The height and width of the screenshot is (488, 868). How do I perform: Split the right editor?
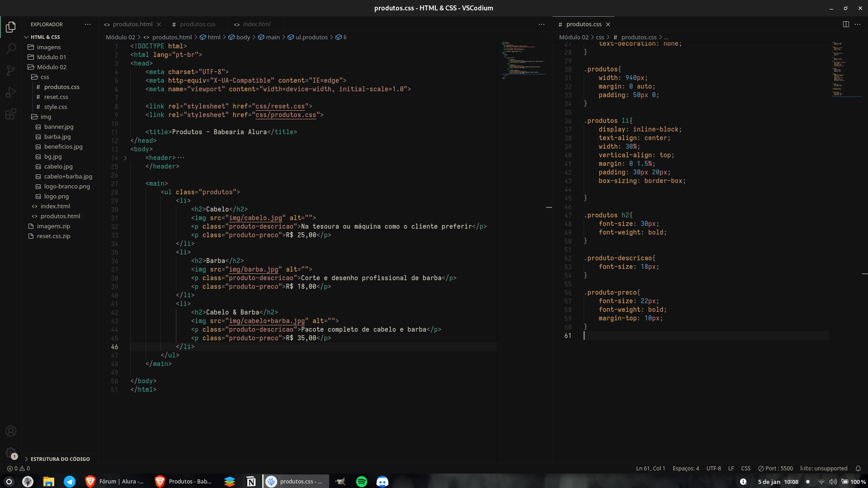coord(846,24)
